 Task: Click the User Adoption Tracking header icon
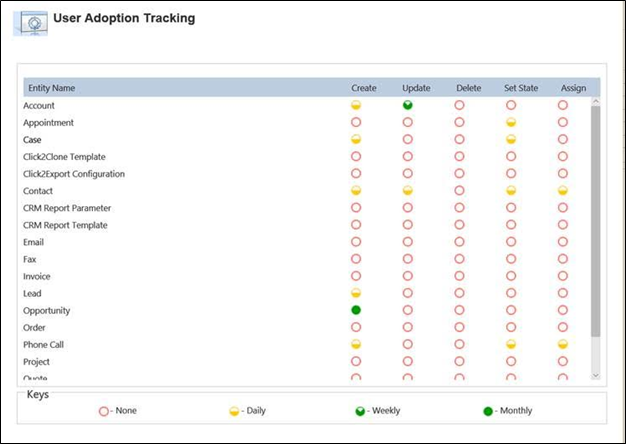point(30,23)
